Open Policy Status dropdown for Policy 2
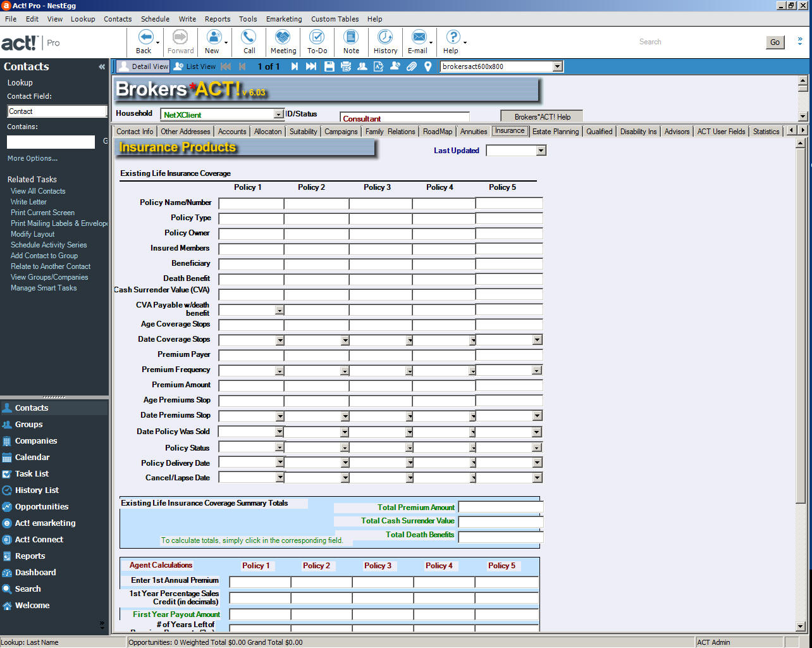 (x=344, y=447)
